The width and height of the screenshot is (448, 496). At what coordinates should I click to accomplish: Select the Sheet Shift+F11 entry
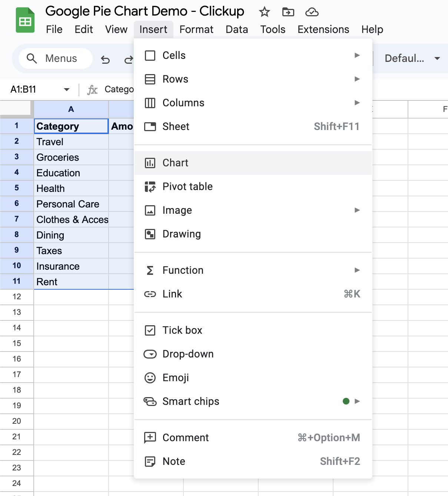(x=253, y=127)
